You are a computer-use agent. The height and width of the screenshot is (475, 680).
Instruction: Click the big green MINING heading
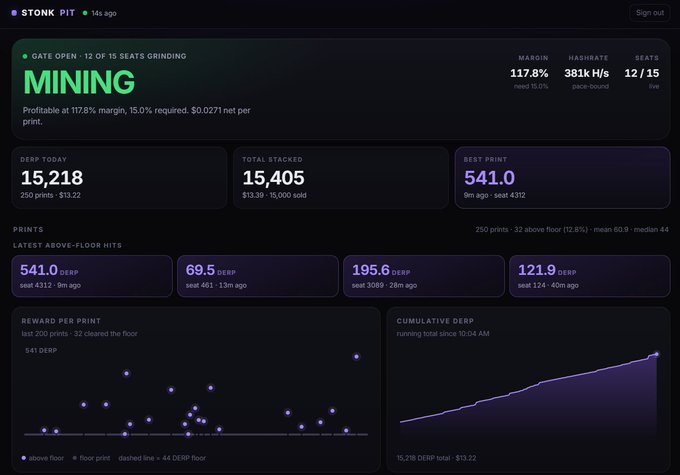point(79,82)
